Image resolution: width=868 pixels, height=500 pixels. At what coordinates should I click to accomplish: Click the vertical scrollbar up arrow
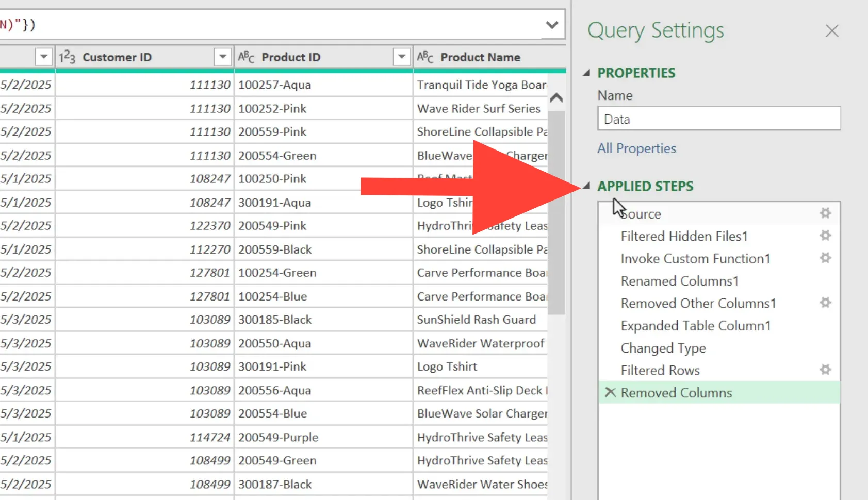[556, 98]
